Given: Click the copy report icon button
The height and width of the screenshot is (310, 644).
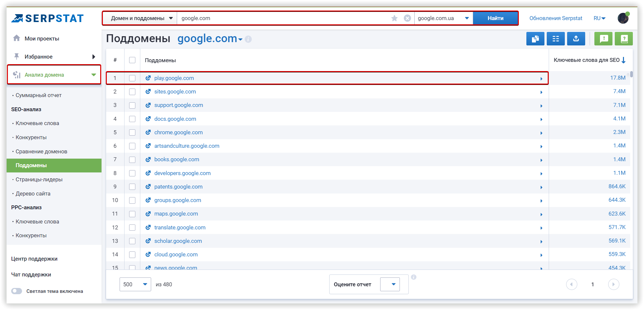Looking at the screenshot, I should [x=535, y=39].
